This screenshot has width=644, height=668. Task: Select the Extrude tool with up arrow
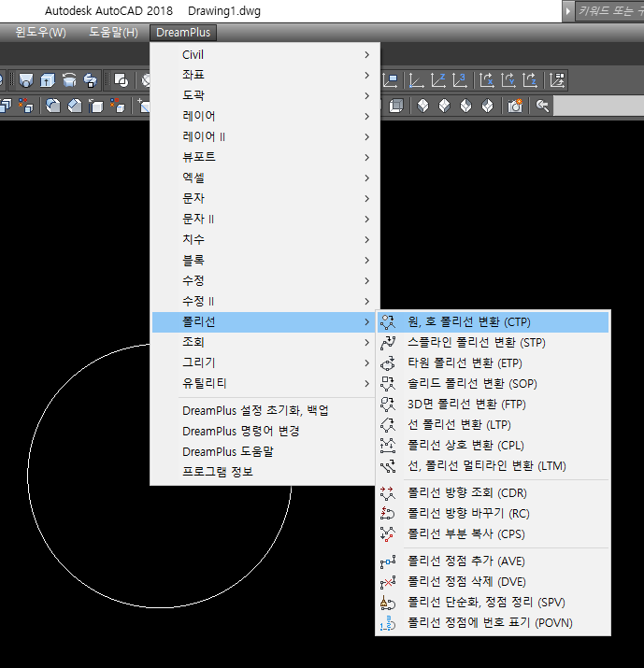(48, 80)
